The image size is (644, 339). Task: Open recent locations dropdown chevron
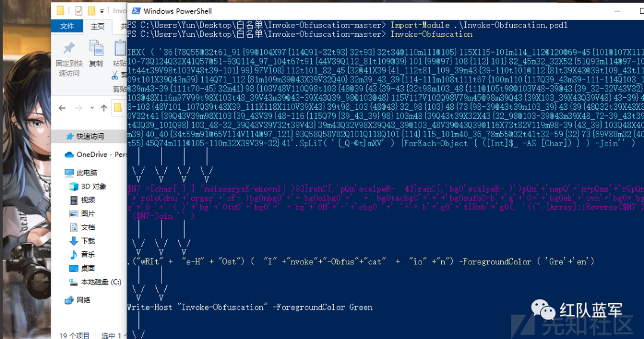(92, 108)
